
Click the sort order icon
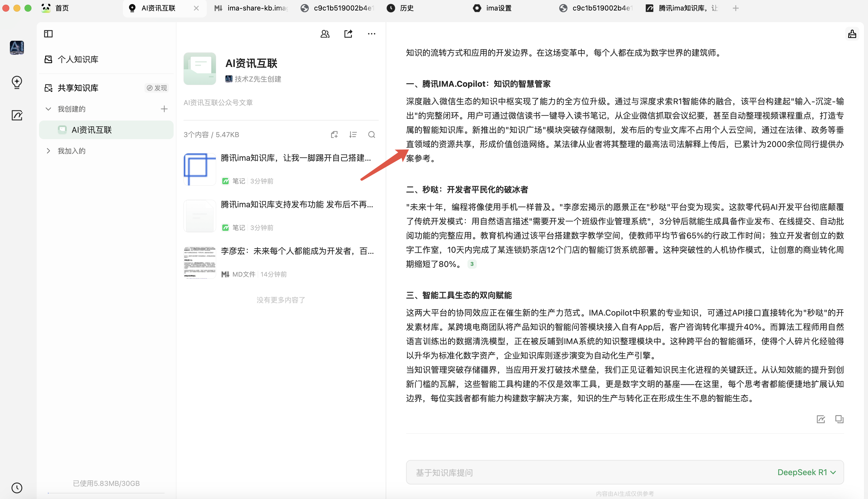(353, 135)
